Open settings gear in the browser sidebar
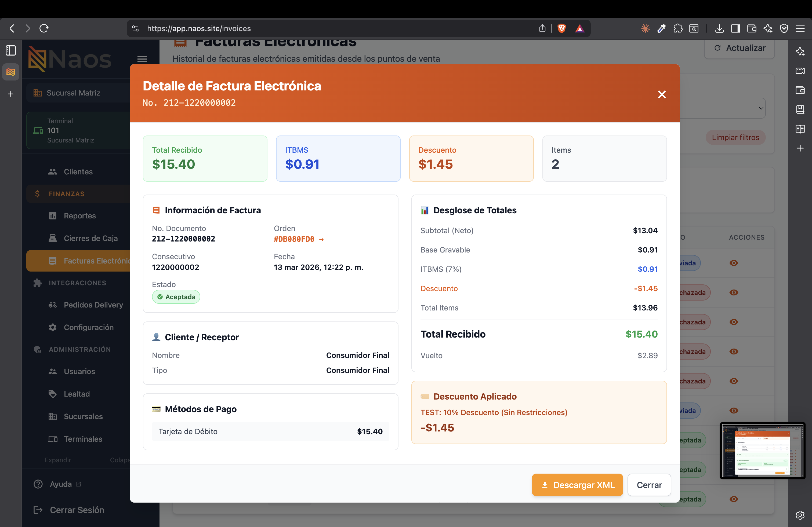The width and height of the screenshot is (812, 527). (800, 515)
